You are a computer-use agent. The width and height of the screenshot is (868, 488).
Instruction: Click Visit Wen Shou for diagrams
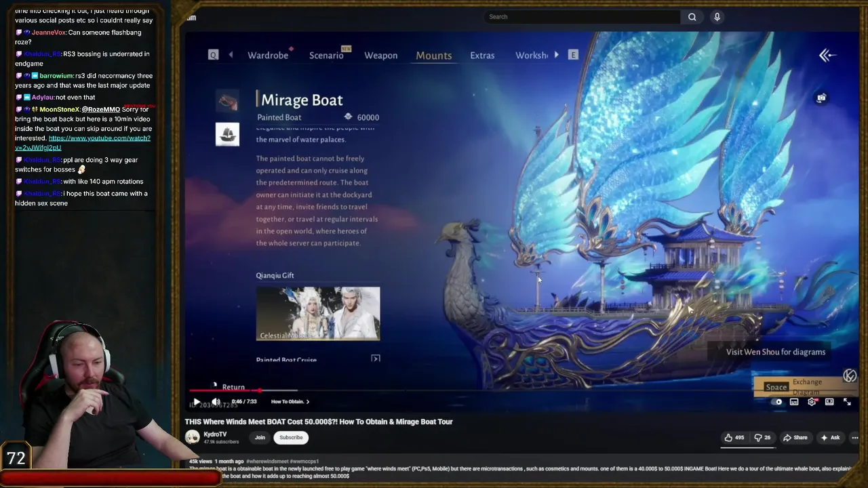point(776,352)
